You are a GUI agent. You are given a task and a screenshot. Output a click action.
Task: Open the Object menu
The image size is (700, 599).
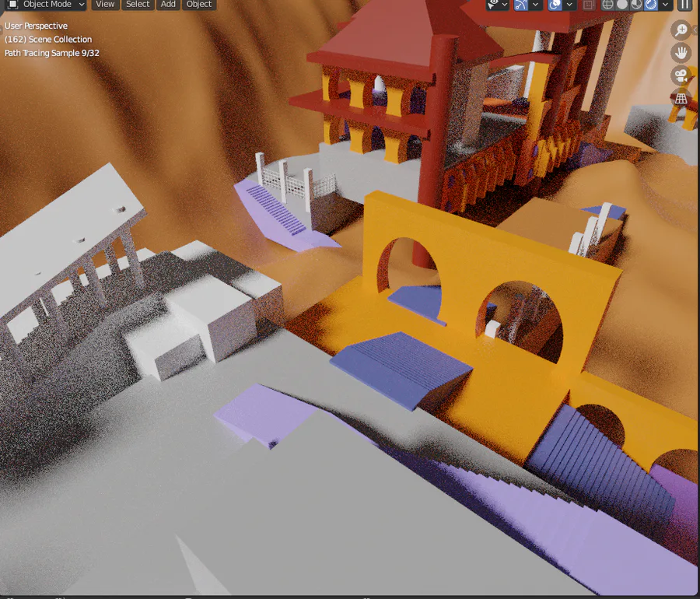(x=198, y=5)
